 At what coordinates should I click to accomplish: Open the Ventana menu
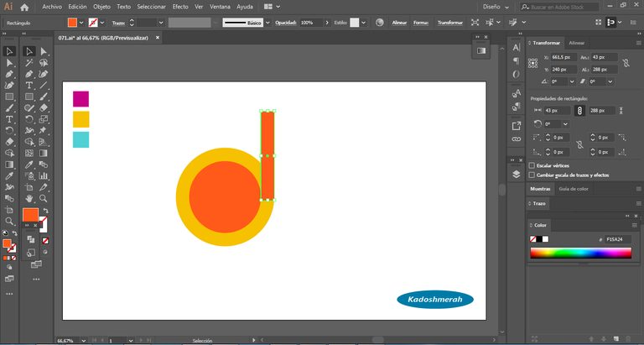point(220,7)
